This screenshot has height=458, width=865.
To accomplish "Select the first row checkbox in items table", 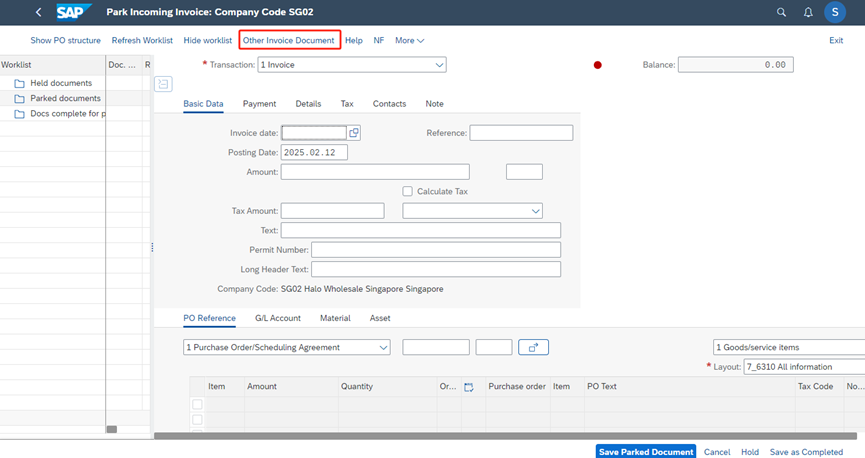I will pyautogui.click(x=197, y=404).
